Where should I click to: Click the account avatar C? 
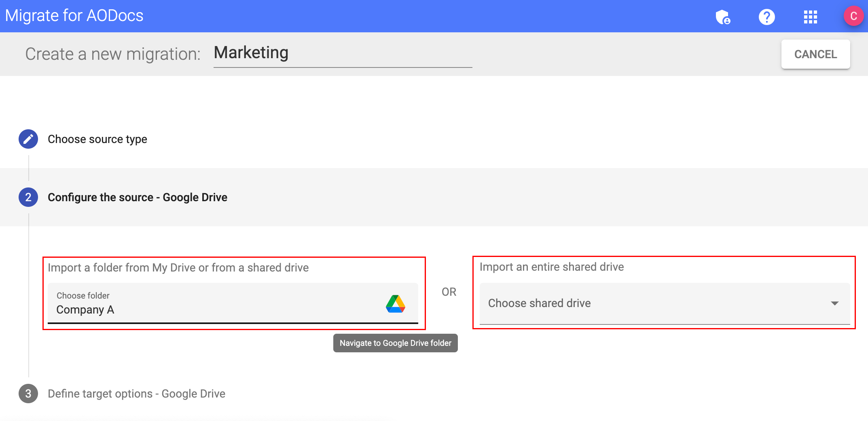tap(853, 16)
